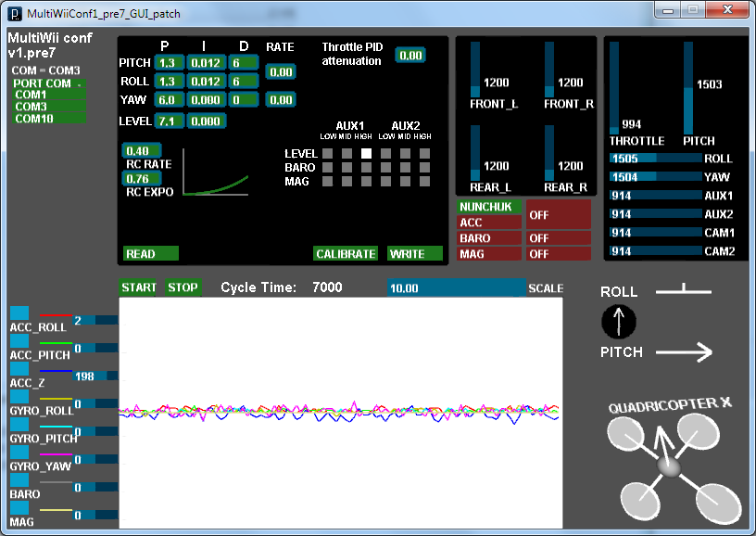Click the ROLL I value field

[x=206, y=81]
